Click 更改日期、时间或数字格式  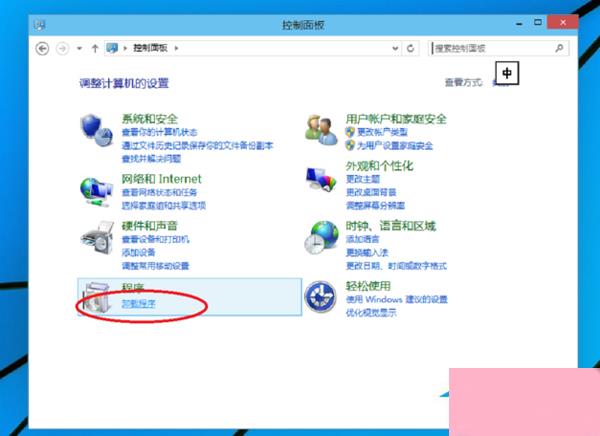pos(396,266)
